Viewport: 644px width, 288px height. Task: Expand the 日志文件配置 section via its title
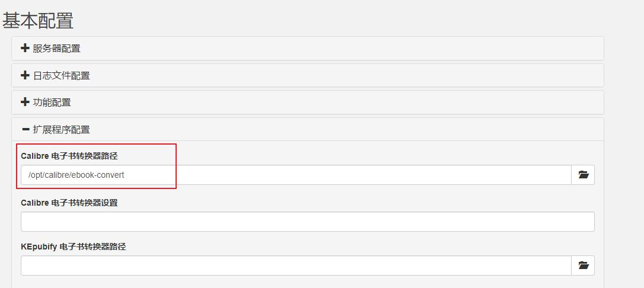click(x=61, y=76)
